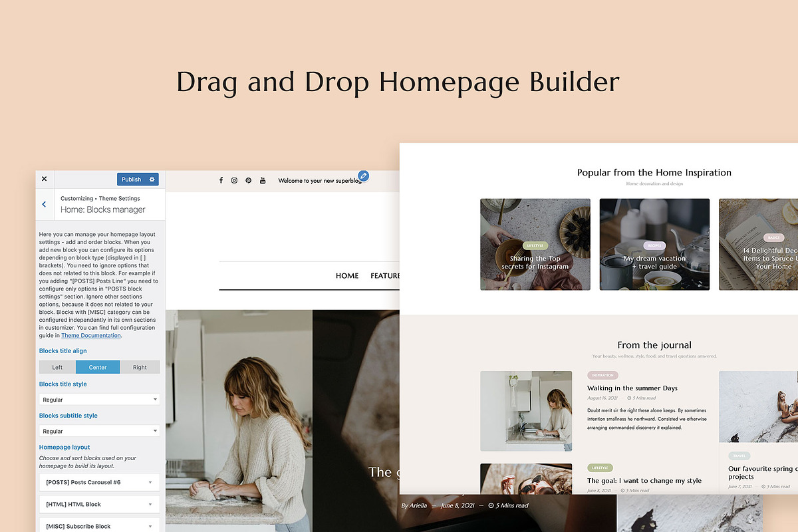Viewport: 798px width, 532px height.
Task: Open the Instagram social icon
Action: (234, 180)
